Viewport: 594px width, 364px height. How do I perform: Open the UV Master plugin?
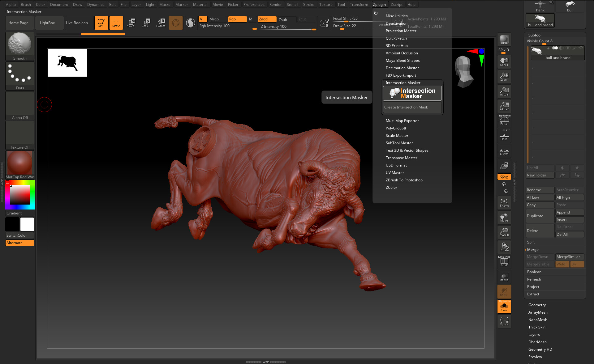(394, 173)
